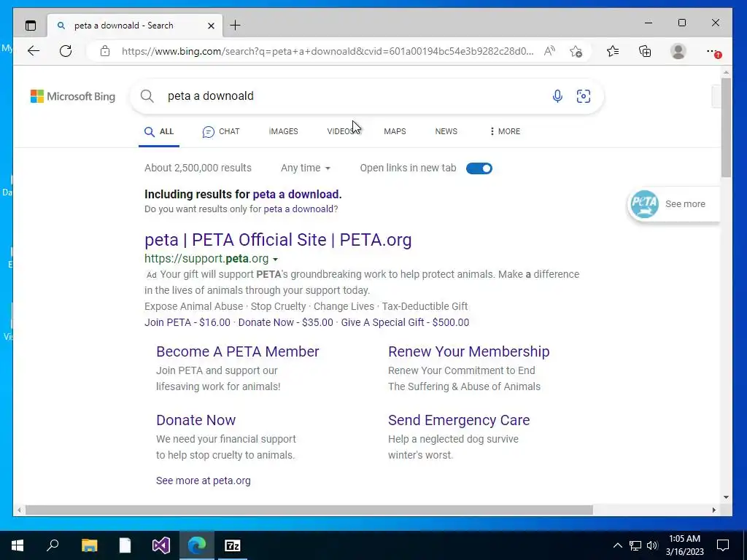Open File Explorer from taskbar

[89, 545]
